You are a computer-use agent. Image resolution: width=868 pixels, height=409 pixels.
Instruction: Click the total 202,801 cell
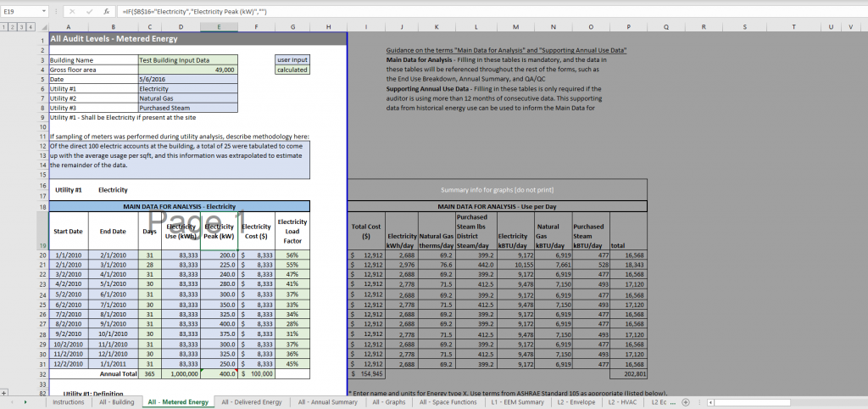coord(628,375)
